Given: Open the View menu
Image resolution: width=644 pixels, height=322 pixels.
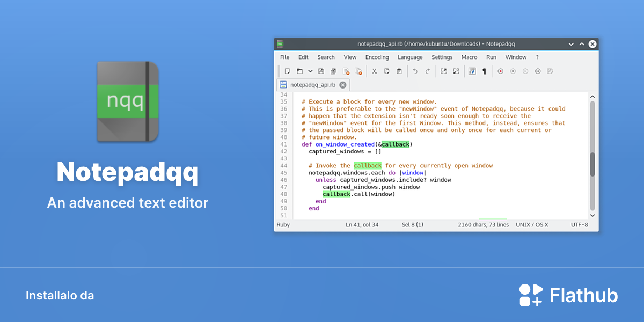Looking at the screenshot, I should pyautogui.click(x=350, y=57).
